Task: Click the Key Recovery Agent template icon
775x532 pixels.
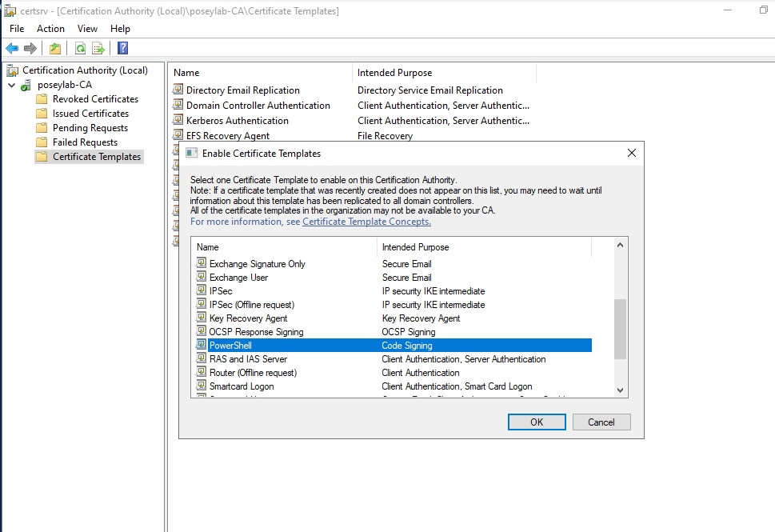Action: [200, 318]
